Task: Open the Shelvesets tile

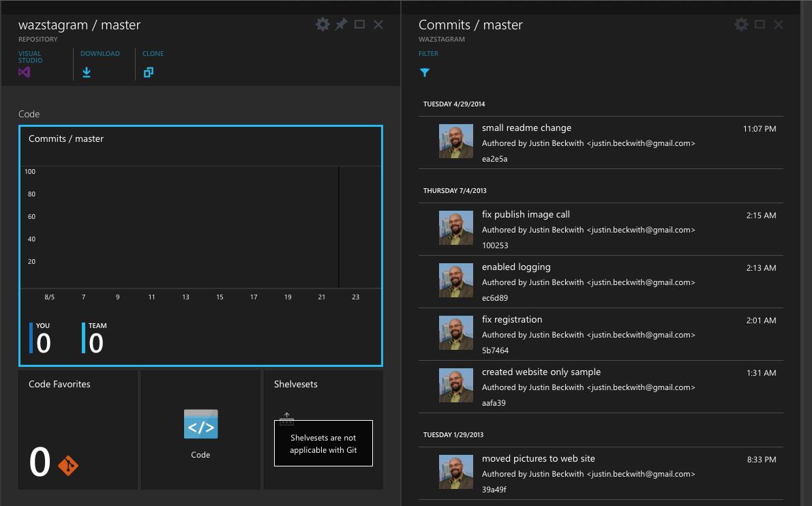Action: click(x=323, y=430)
